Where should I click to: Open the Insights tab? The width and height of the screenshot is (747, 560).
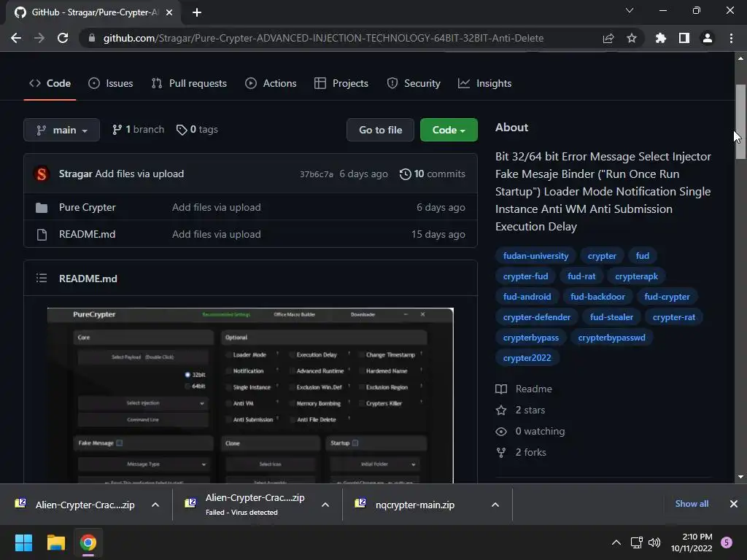pos(484,83)
